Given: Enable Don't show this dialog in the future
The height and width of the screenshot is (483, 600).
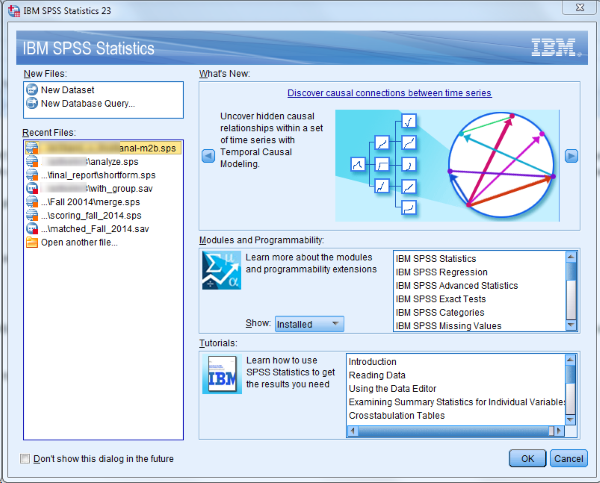Looking at the screenshot, I should [25, 459].
